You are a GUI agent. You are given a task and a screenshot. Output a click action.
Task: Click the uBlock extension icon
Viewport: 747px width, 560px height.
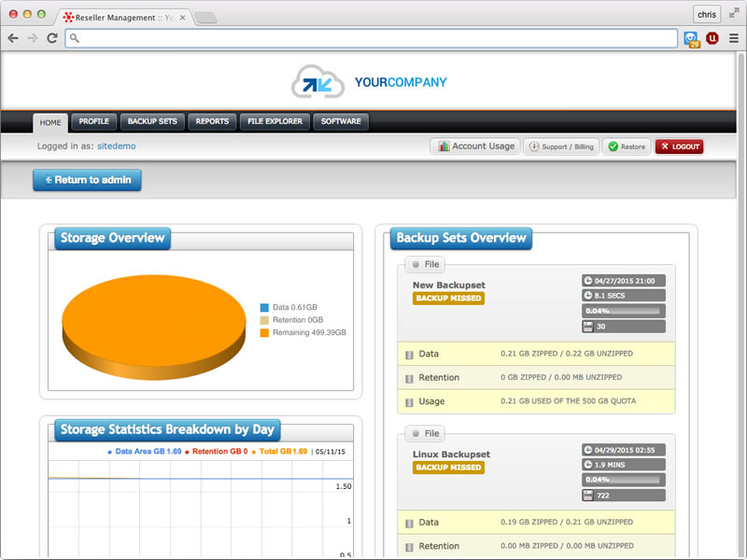712,38
